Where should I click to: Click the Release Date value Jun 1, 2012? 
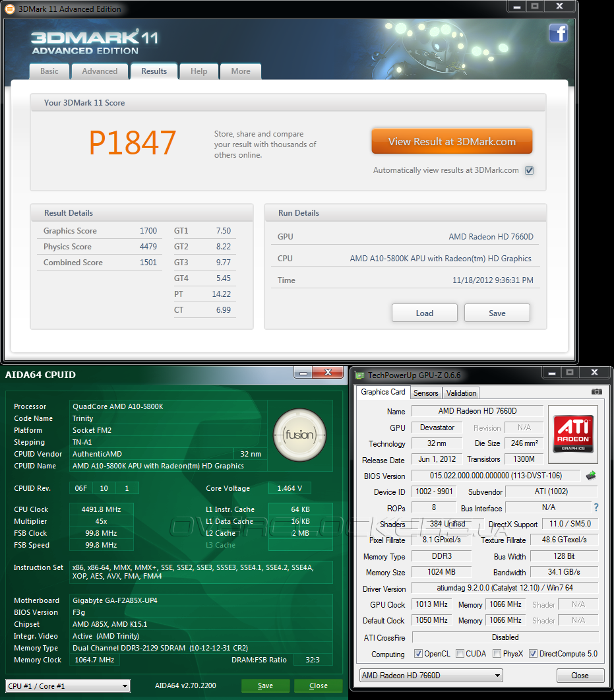click(x=437, y=459)
